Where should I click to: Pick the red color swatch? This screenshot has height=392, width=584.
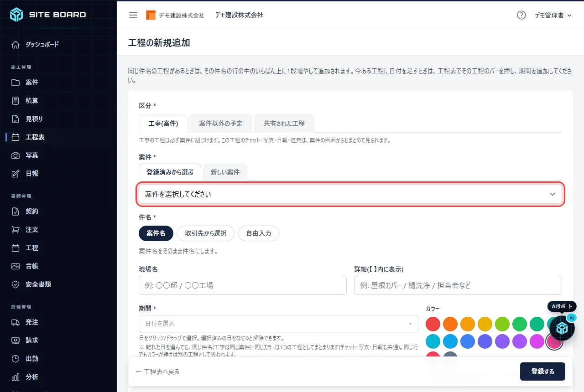433,324
